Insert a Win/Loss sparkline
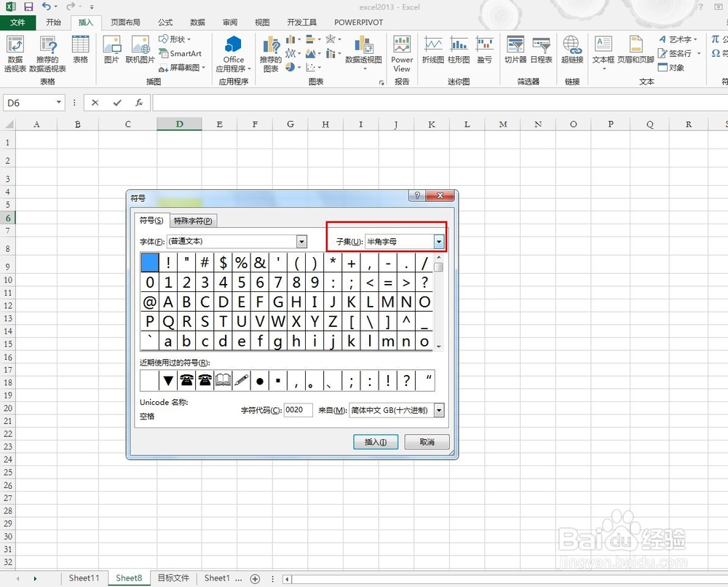Image resolution: width=728 pixels, height=587 pixels. click(484, 50)
